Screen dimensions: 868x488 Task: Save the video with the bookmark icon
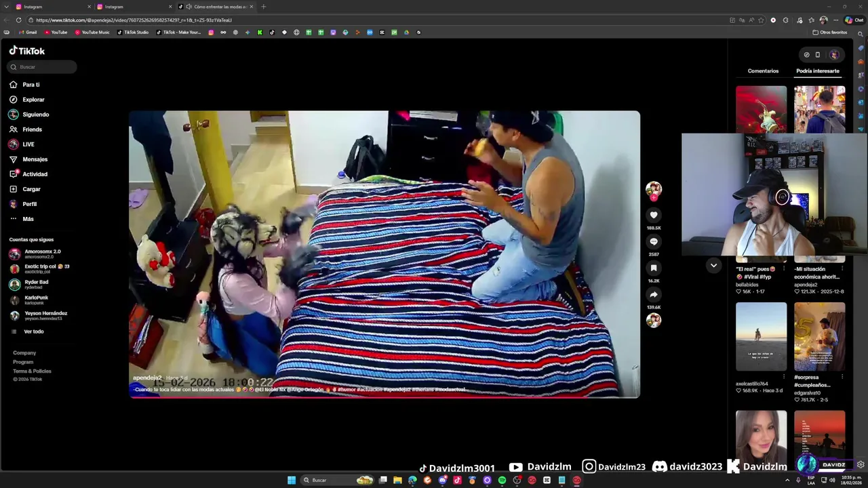tap(654, 268)
